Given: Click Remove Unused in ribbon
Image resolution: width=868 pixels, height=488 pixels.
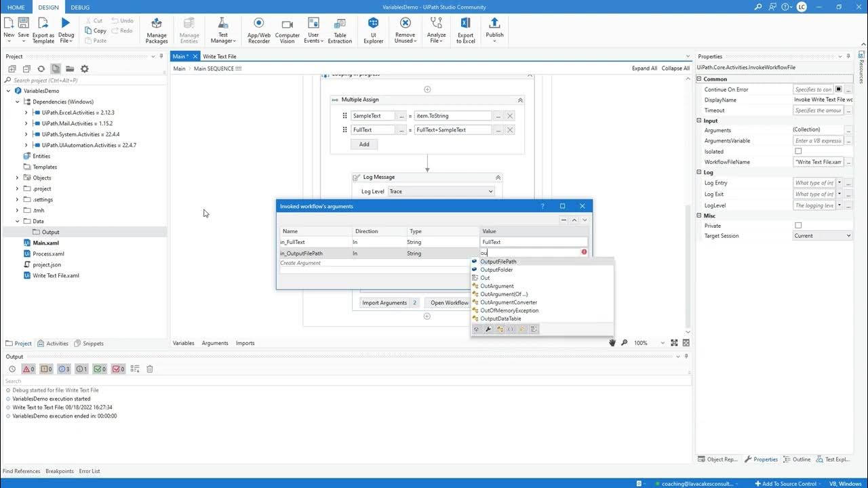Looking at the screenshot, I should pyautogui.click(x=405, y=30).
